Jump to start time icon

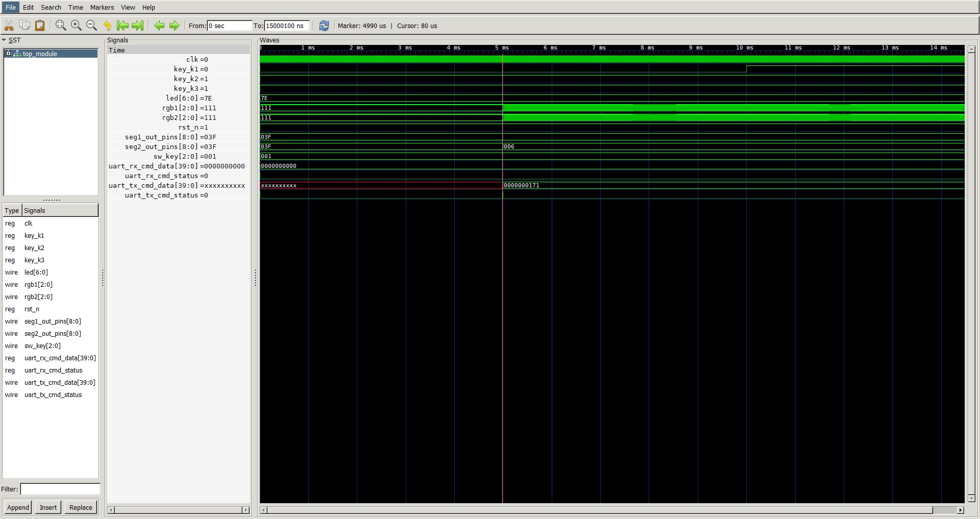point(122,26)
